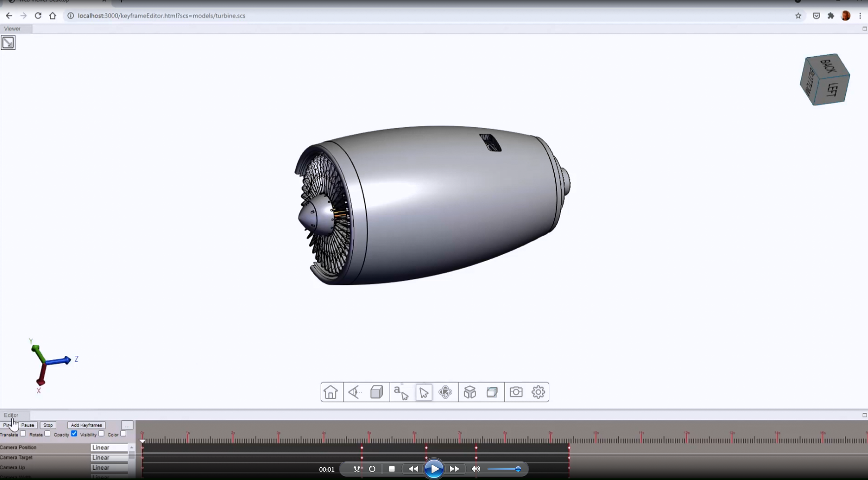
Task: Click the model browser toggle icon below the Viewer tab
Action: pyautogui.click(x=8, y=43)
